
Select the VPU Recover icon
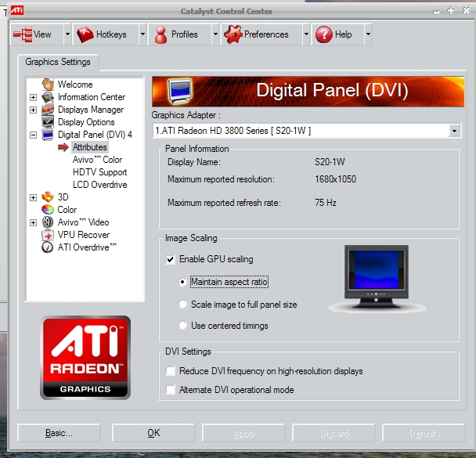tap(48, 235)
